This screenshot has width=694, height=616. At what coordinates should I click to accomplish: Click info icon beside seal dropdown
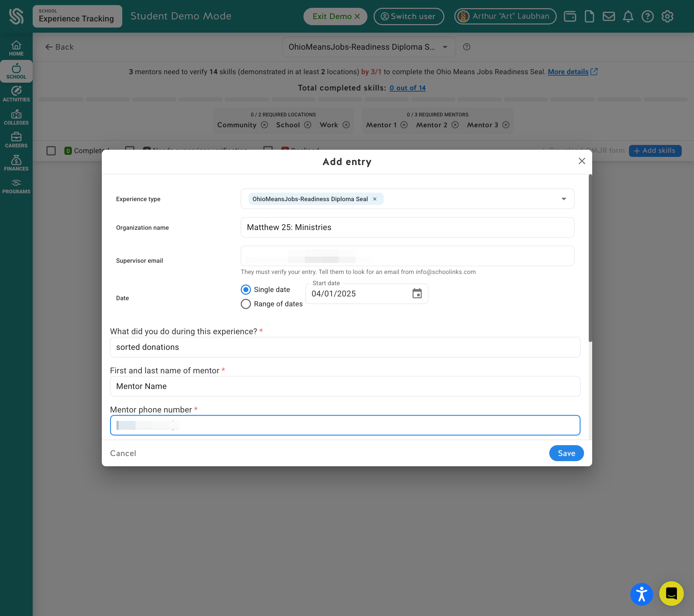point(467,47)
